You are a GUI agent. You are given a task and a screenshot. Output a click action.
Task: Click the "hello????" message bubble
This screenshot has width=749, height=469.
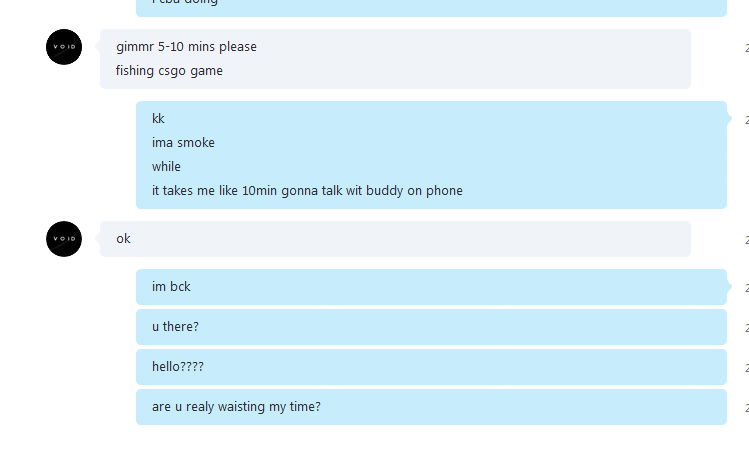(431, 367)
